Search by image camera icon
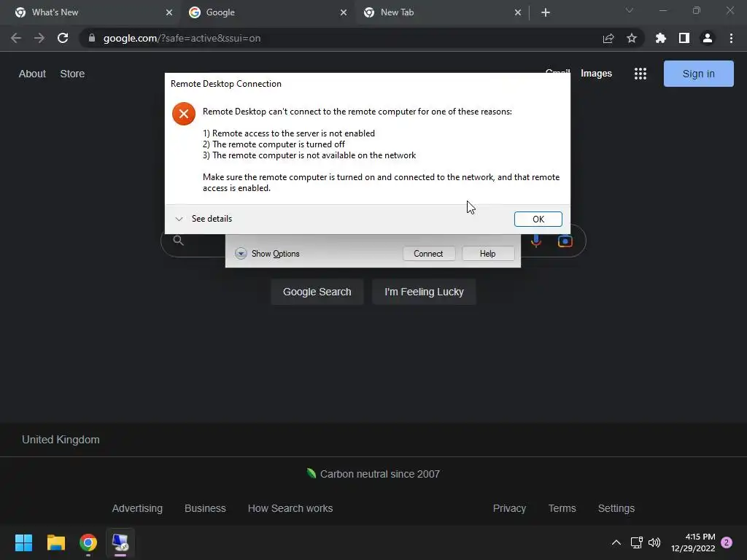This screenshot has width=747, height=560. coord(565,241)
